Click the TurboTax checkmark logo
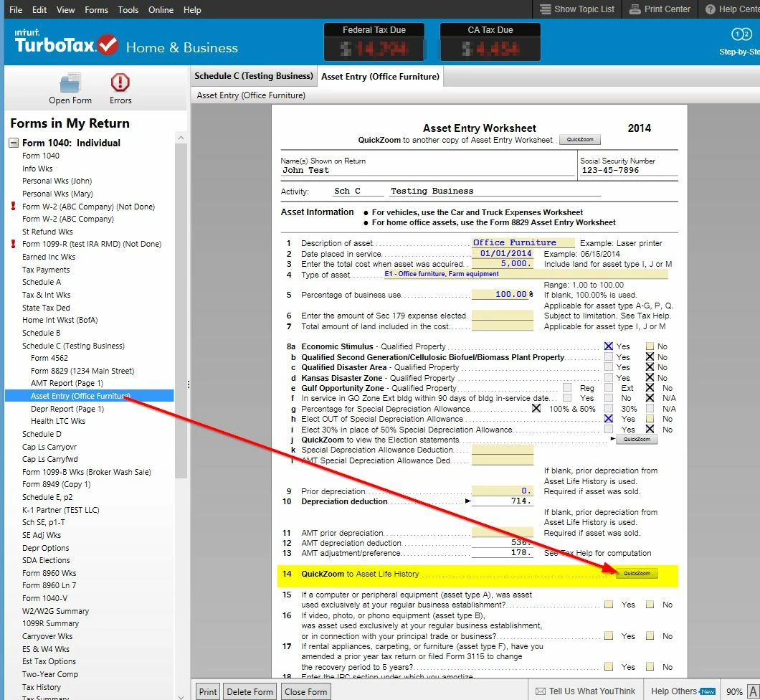The image size is (760, 700). coord(108,44)
